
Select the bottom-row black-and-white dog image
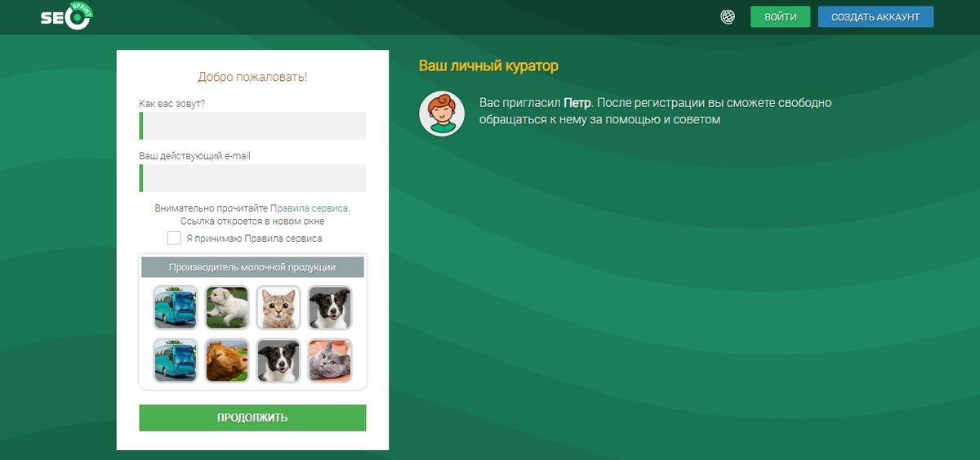[278, 360]
